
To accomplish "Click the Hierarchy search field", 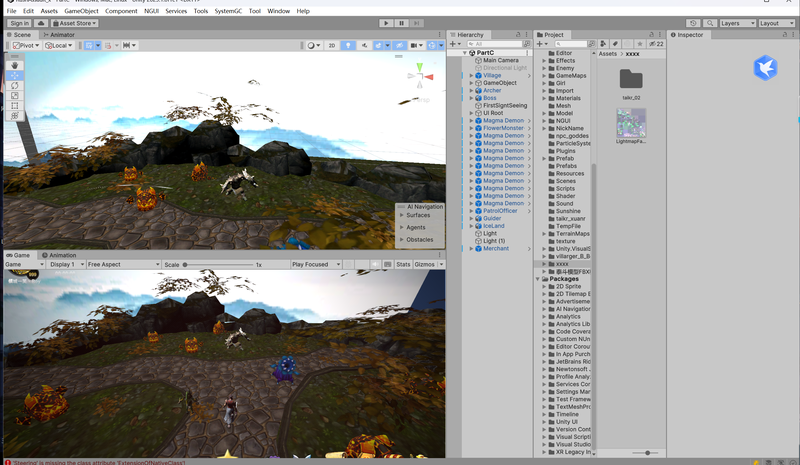I will [494, 44].
